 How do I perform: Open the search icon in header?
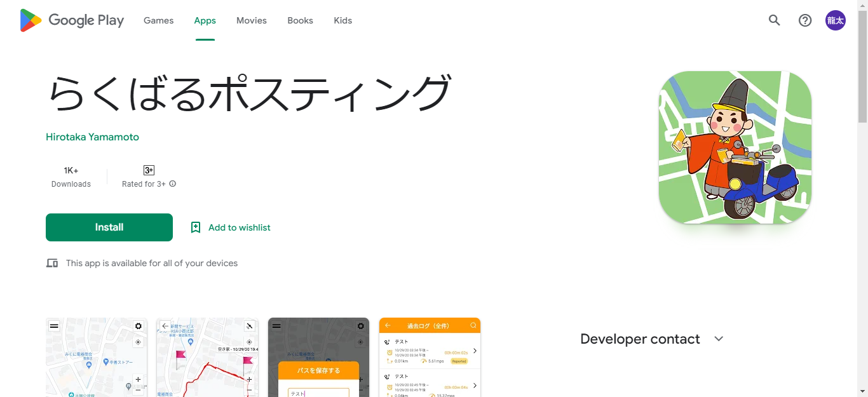click(x=775, y=20)
